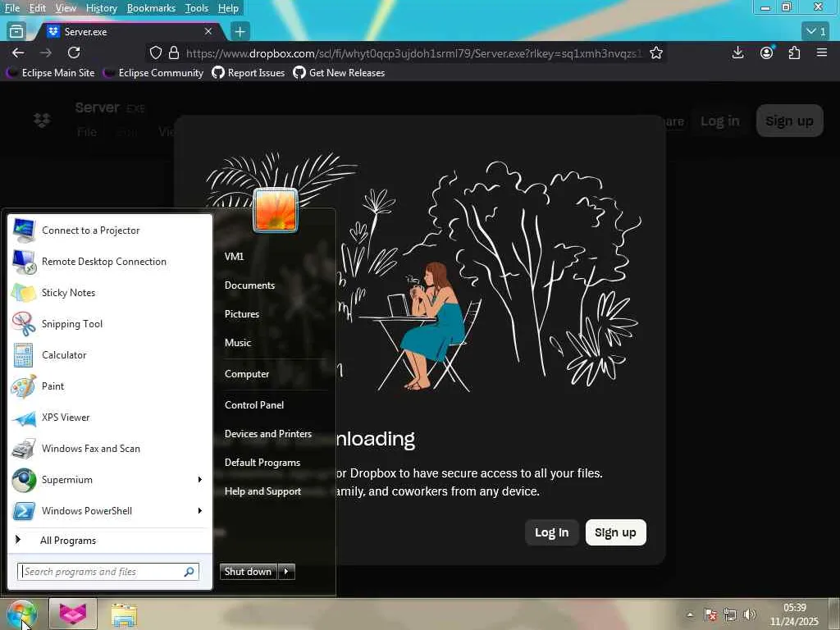
Task: Open the Firefox View icon
Action: point(16,32)
